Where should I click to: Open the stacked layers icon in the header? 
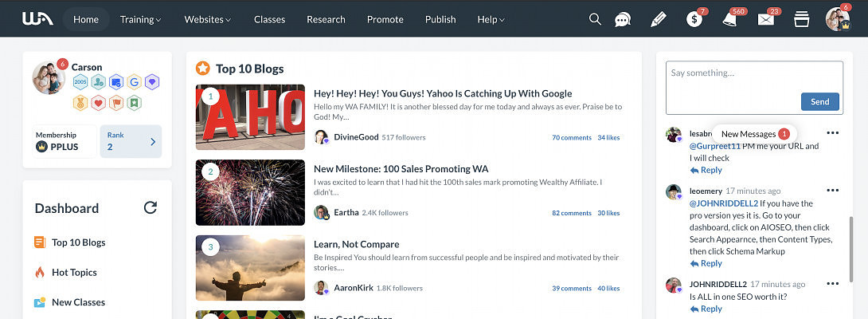point(801,19)
